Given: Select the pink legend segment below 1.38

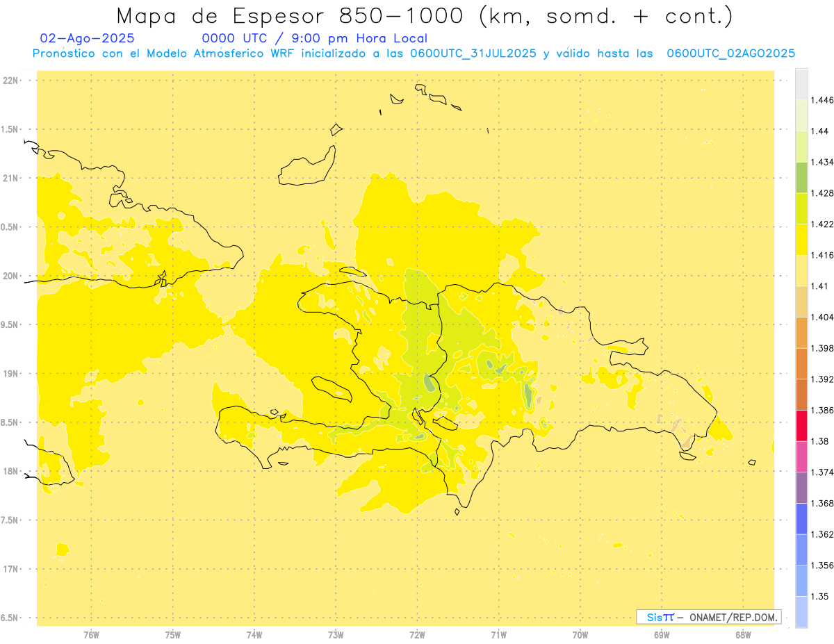Looking at the screenshot, I should [801, 456].
